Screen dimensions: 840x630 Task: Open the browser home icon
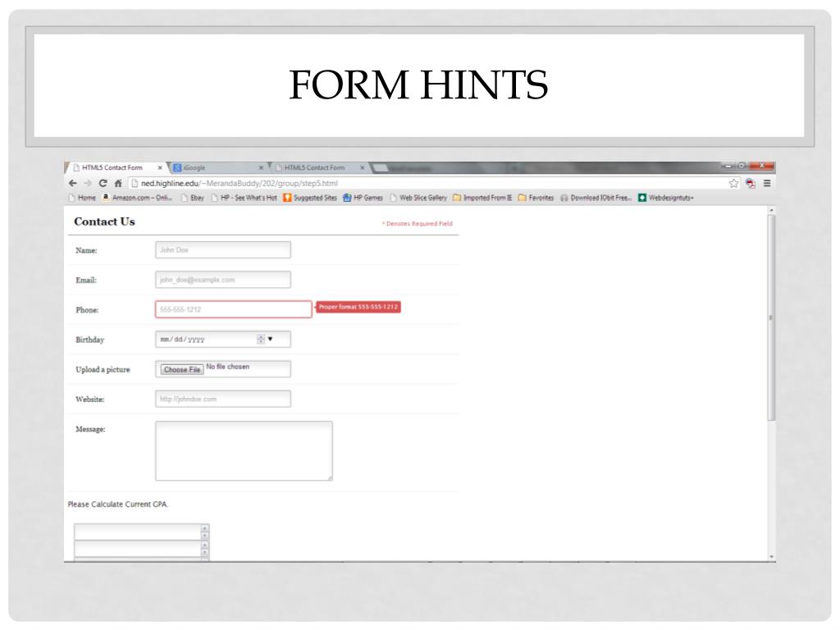(118, 183)
